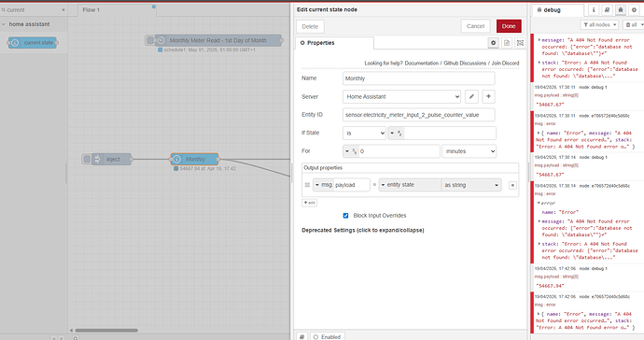Select the debug sidebar tab
The height and width of the screenshot is (340, 644).
coord(558,10)
